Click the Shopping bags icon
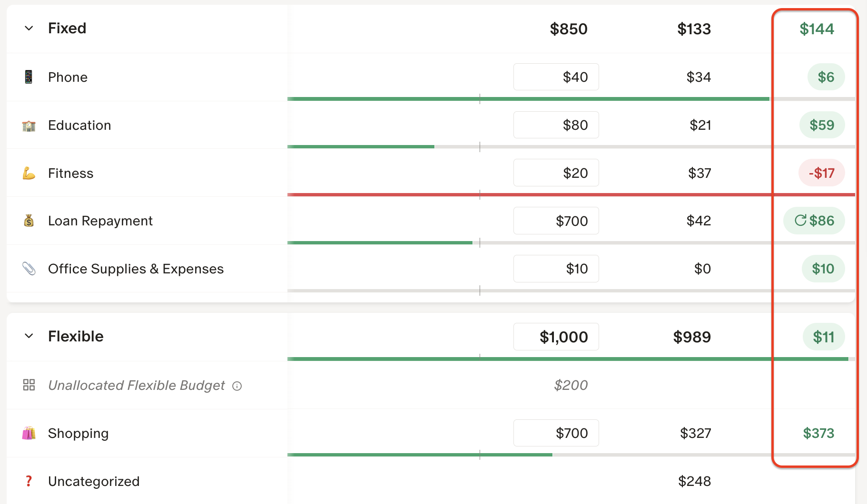Screen dimensions: 867x504 click(29, 433)
